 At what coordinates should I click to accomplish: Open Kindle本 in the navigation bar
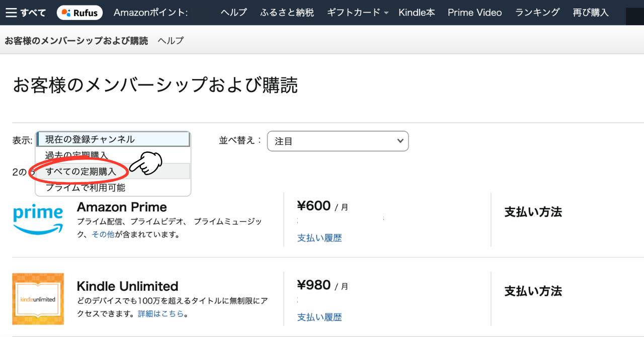click(x=417, y=13)
